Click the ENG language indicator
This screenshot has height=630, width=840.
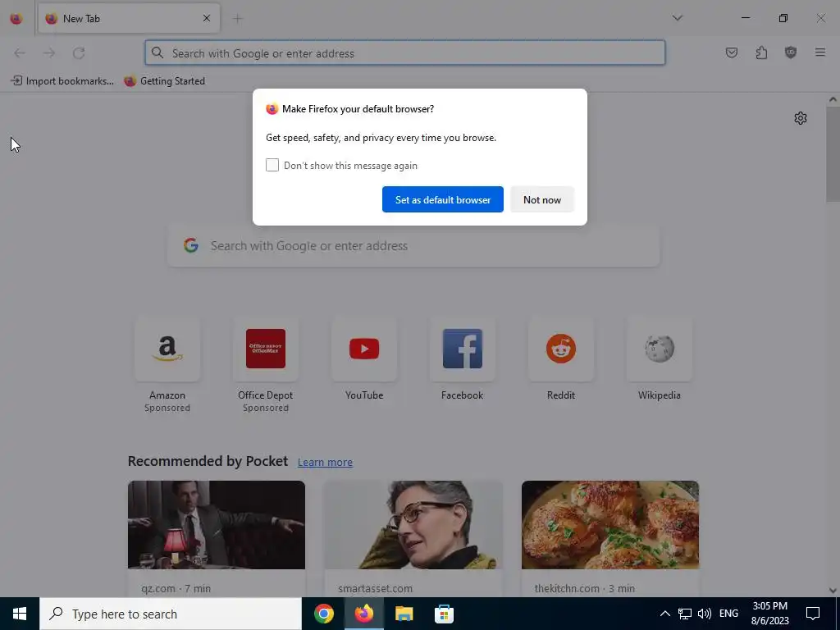click(728, 614)
